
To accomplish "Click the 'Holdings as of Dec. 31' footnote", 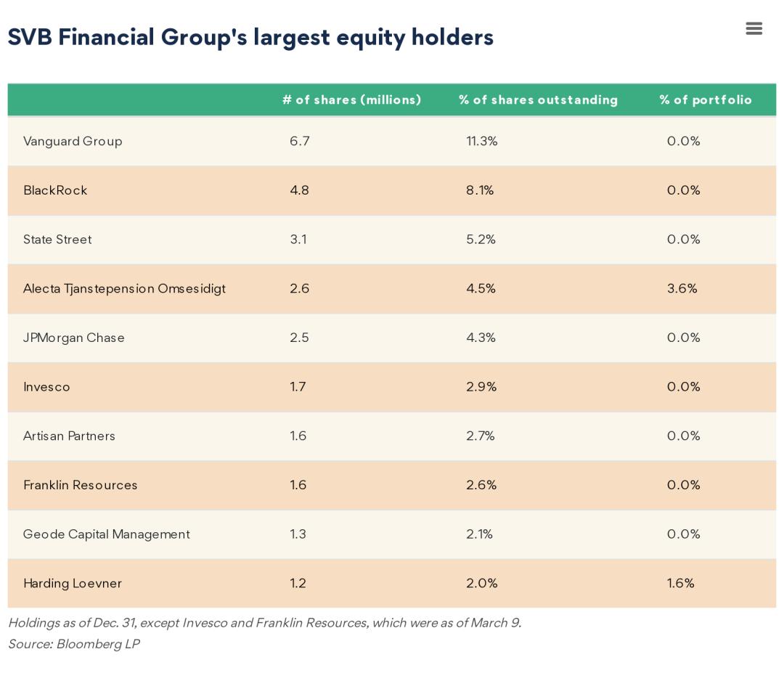I will [x=264, y=623].
